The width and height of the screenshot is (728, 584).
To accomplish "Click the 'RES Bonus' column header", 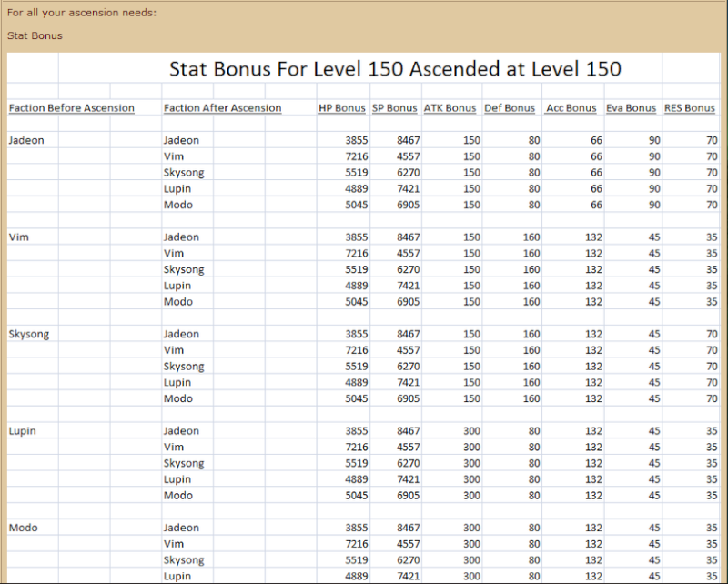I will (x=690, y=107).
